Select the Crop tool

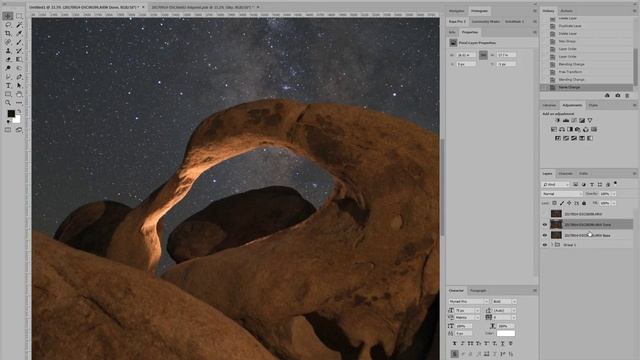tap(8, 33)
